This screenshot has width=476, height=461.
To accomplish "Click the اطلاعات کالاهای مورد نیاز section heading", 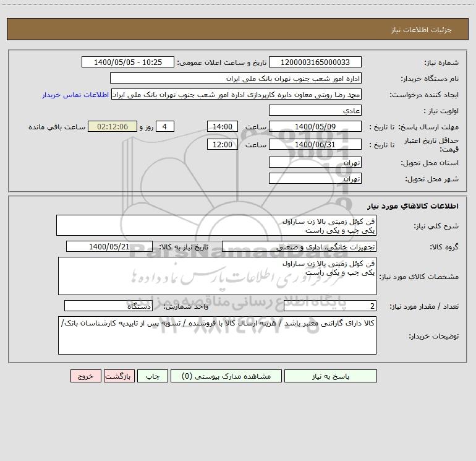I will 412,206.
